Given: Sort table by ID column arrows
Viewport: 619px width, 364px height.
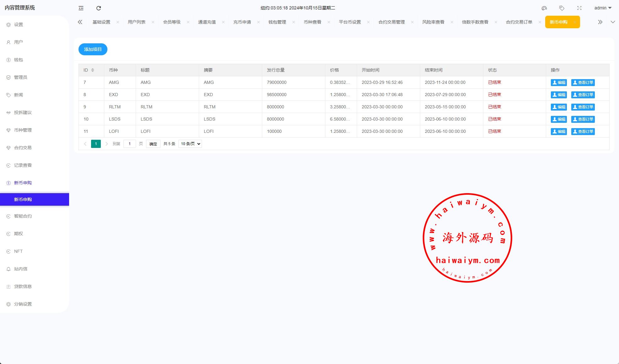Looking at the screenshot, I should tap(93, 70).
